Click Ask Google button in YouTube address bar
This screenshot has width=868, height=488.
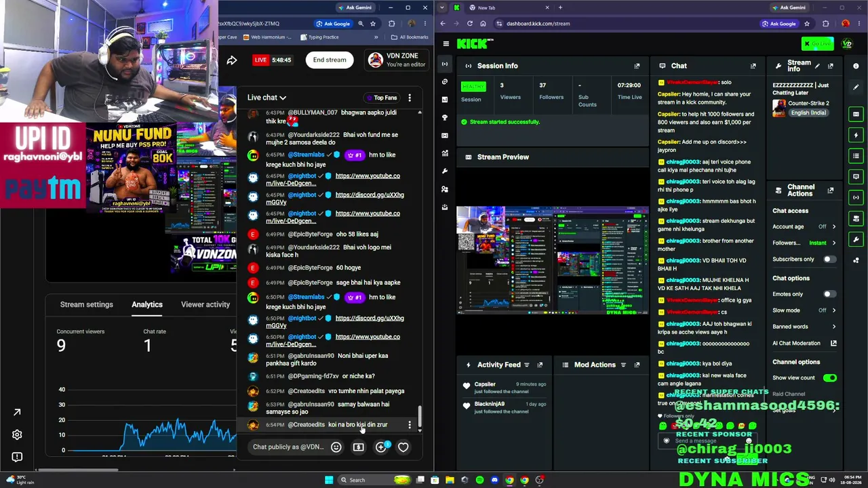click(x=333, y=24)
